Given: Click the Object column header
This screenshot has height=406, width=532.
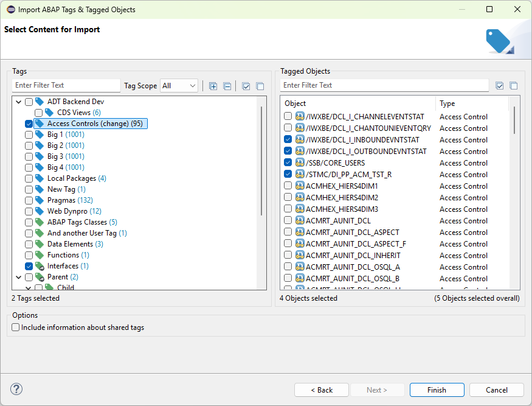Looking at the screenshot, I should [359, 103].
